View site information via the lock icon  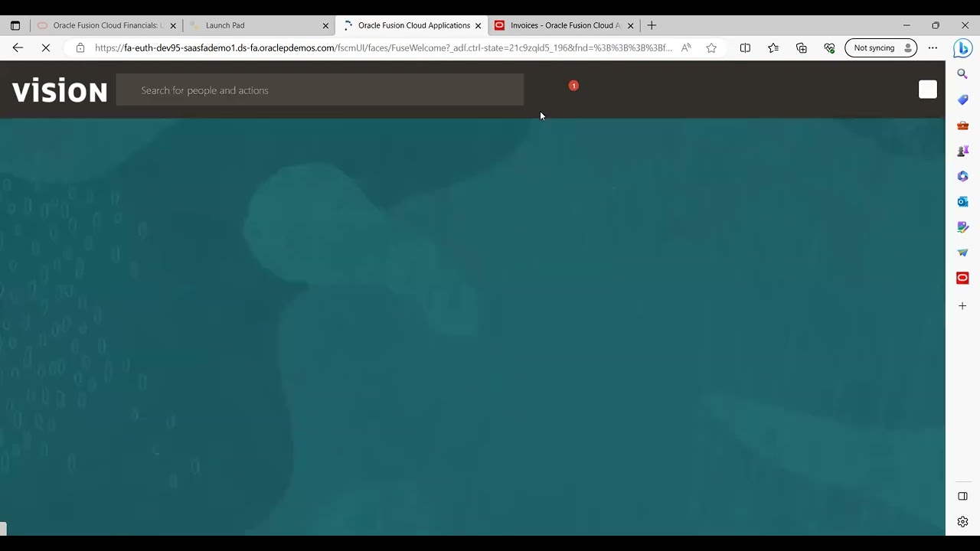pos(80,47)
